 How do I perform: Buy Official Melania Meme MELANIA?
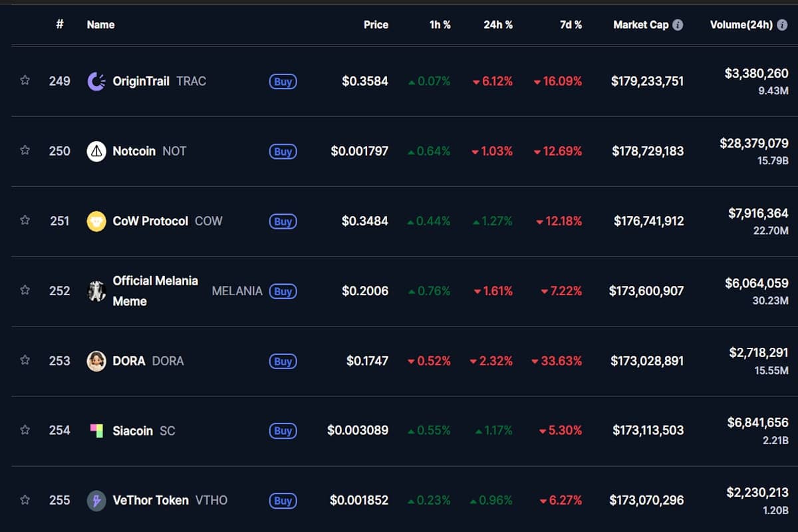click(x=283, y=291)
